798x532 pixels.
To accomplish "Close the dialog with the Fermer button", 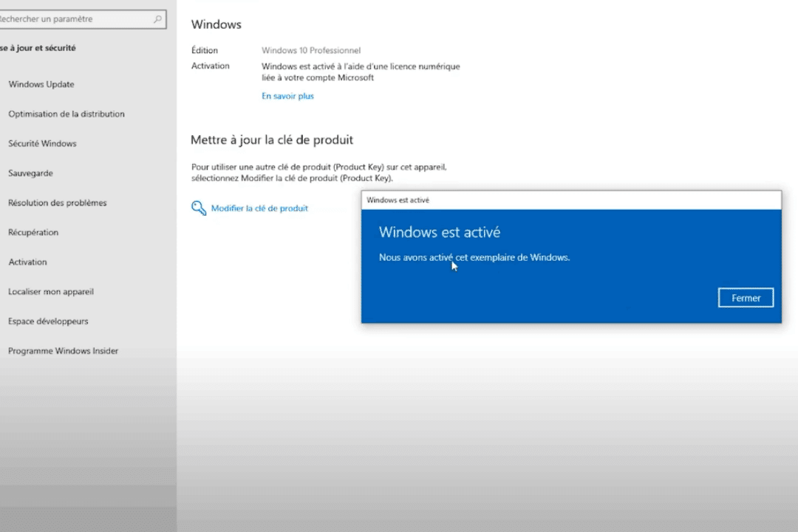I will [746, 298].
